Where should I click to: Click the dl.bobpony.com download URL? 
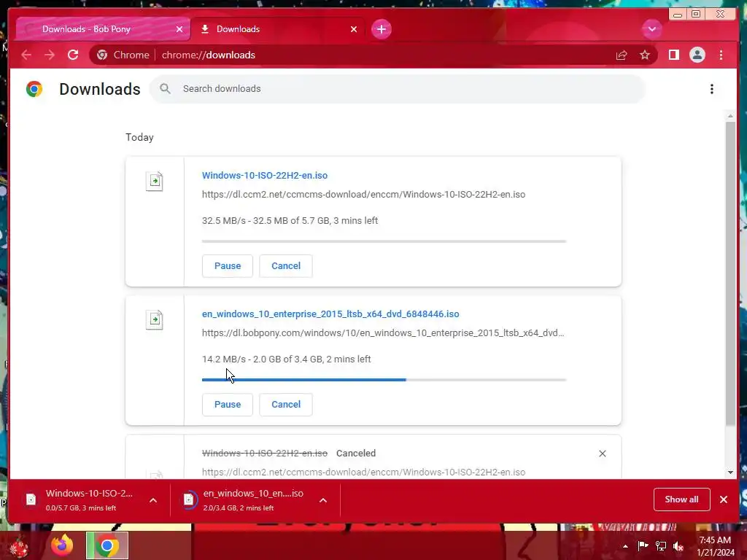click(383, 332)
